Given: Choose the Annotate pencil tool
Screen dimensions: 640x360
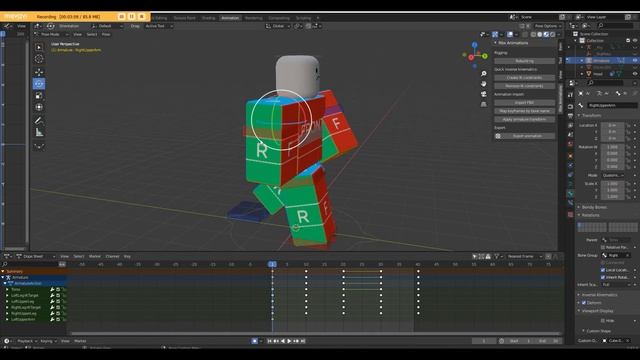Looking at the screenshot, I should point(39,120).
